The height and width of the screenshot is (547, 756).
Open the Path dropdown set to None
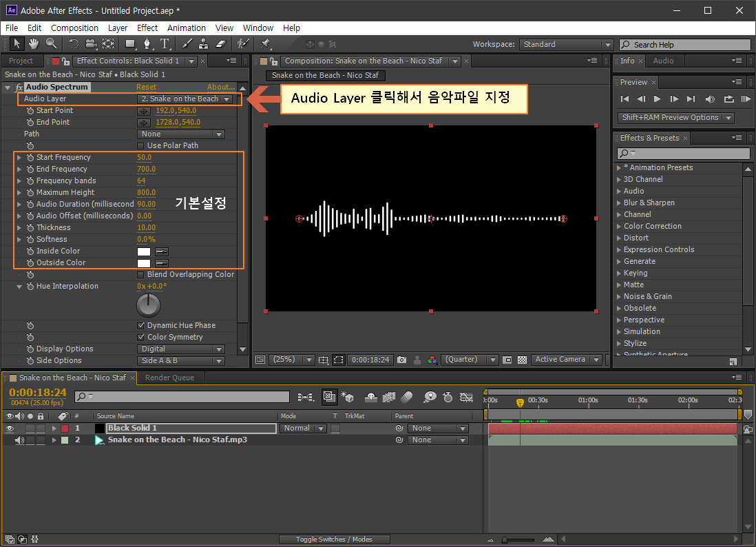pyautogui.click(x=181, y=134)
